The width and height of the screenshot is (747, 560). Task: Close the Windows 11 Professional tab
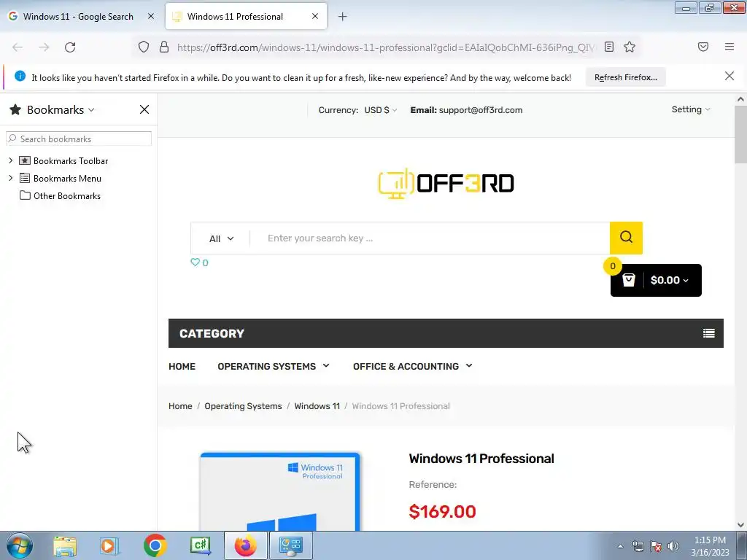tap(315, 16)
